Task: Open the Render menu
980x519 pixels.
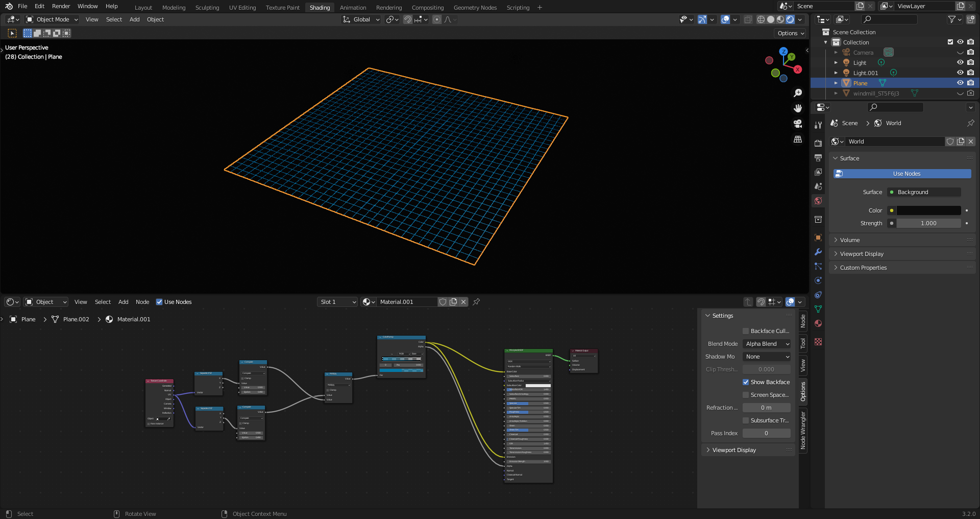Action: (x=61, y=6)
